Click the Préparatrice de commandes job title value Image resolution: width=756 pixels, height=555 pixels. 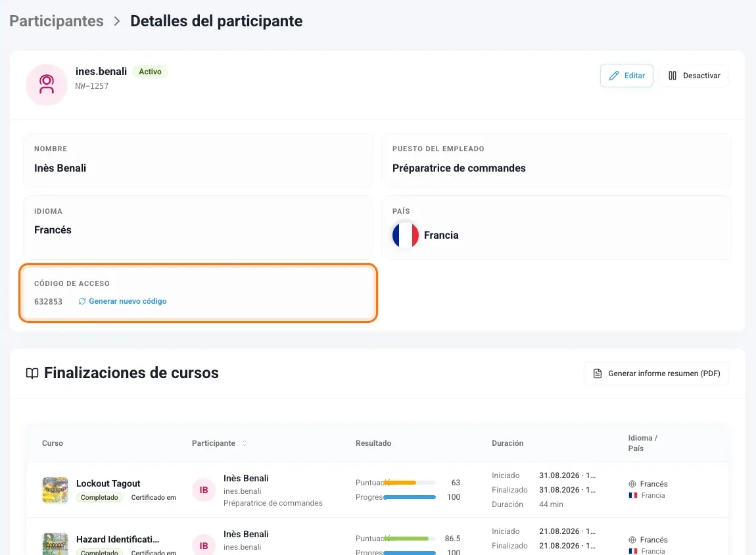pyautogui.click(x=459, y=168)
